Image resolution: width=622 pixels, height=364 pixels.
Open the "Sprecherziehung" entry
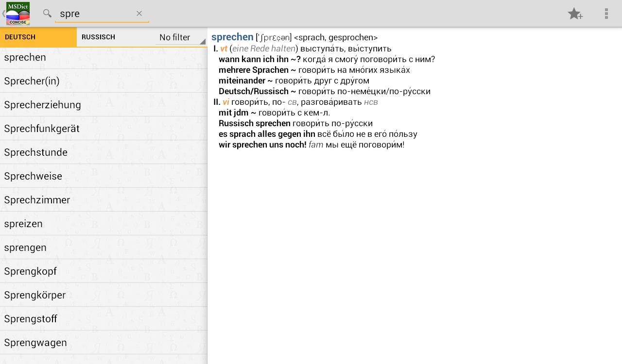tap(104, 105)
